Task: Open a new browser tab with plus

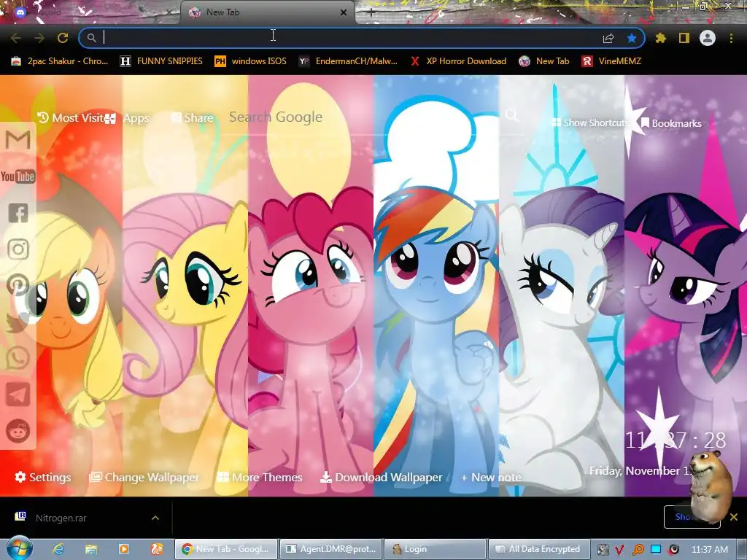Action: (x=371, y=12)
